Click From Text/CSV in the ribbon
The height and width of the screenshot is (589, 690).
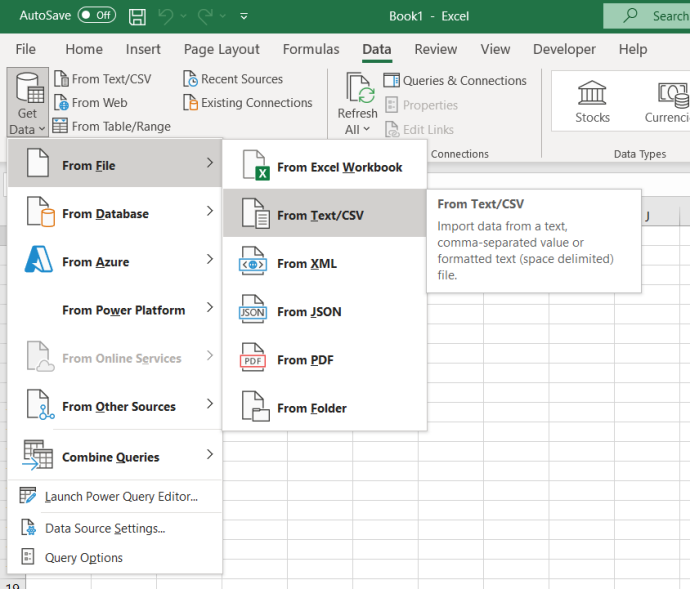point(102,79)
